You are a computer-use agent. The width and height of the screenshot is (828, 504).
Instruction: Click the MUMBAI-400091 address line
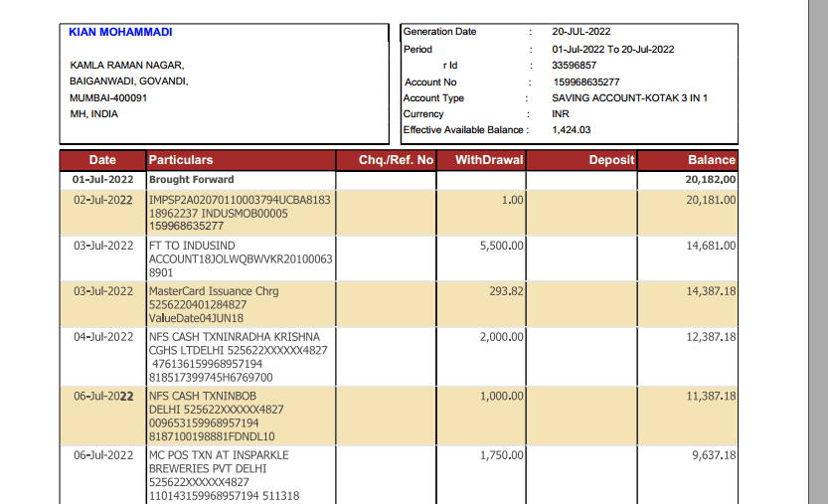108,98
